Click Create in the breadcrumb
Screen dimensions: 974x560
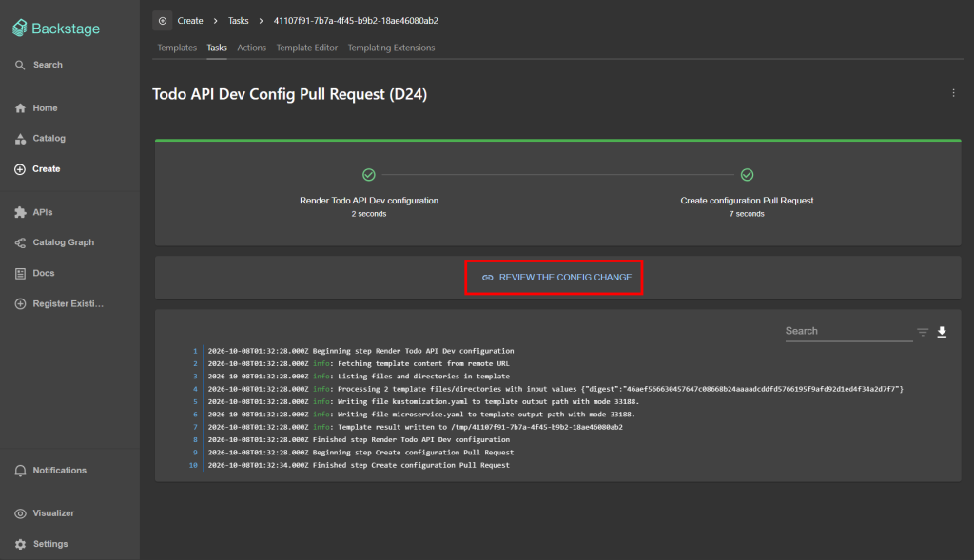[x=190, y=21]
